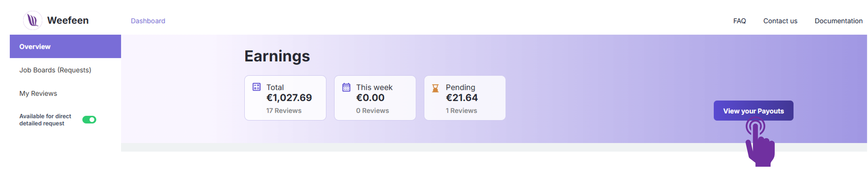Image resolution: width=868 pixels, height=181 pixels.
Task: Click View your Payouts
Action: [x=753, y=110]
